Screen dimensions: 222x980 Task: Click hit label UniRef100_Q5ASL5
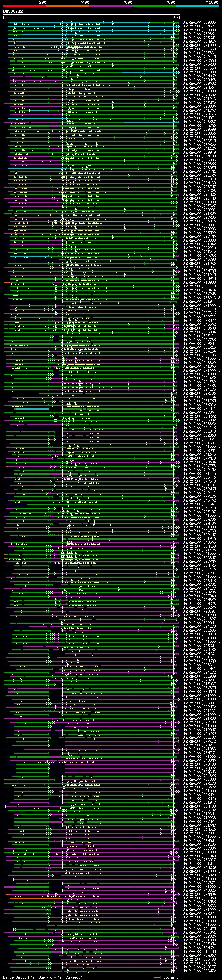pyautogui.click(x=199, y=829)
